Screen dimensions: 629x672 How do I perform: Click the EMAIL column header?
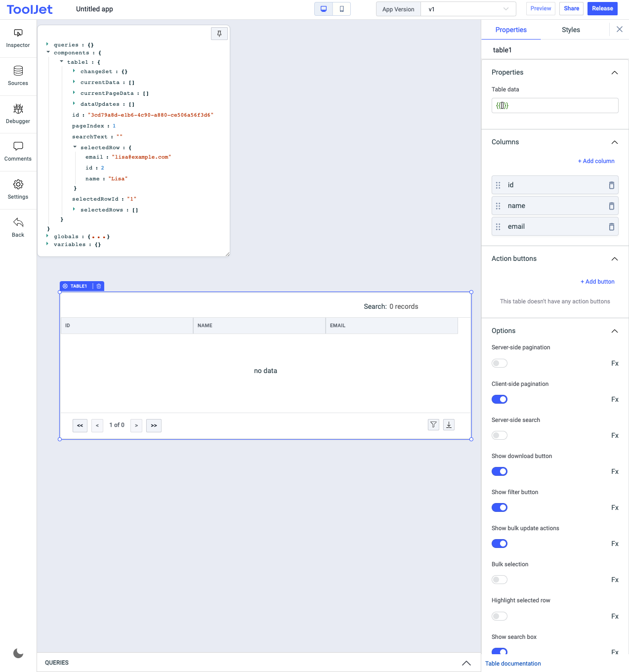click(x=392, y=326)
